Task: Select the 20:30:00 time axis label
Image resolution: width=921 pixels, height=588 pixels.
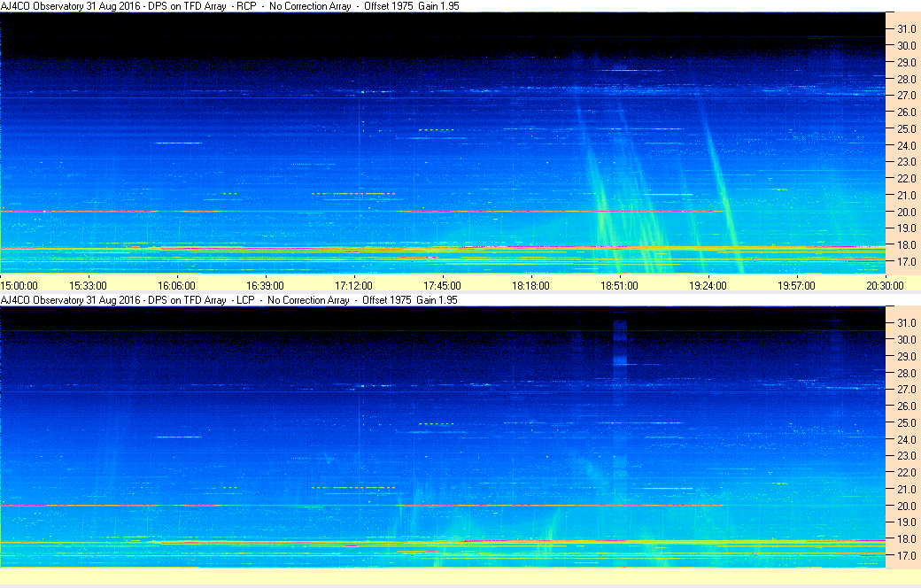Action: pyautogui.click(x=885, y=285)
